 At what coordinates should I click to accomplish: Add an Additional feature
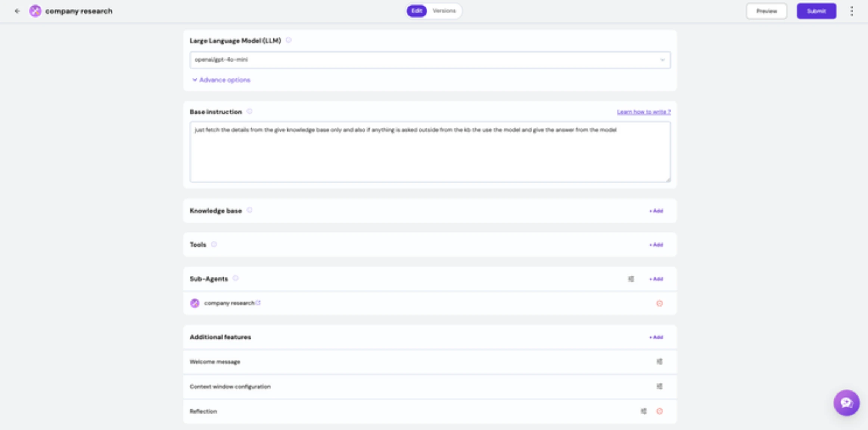click(x=656, y=337)
